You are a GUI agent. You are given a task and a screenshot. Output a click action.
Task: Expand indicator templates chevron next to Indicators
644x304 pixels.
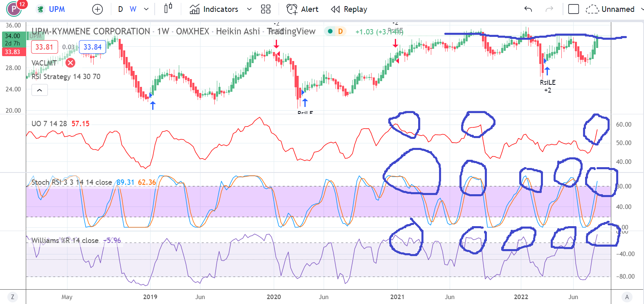pyautogui.click(x=249, y=9)
